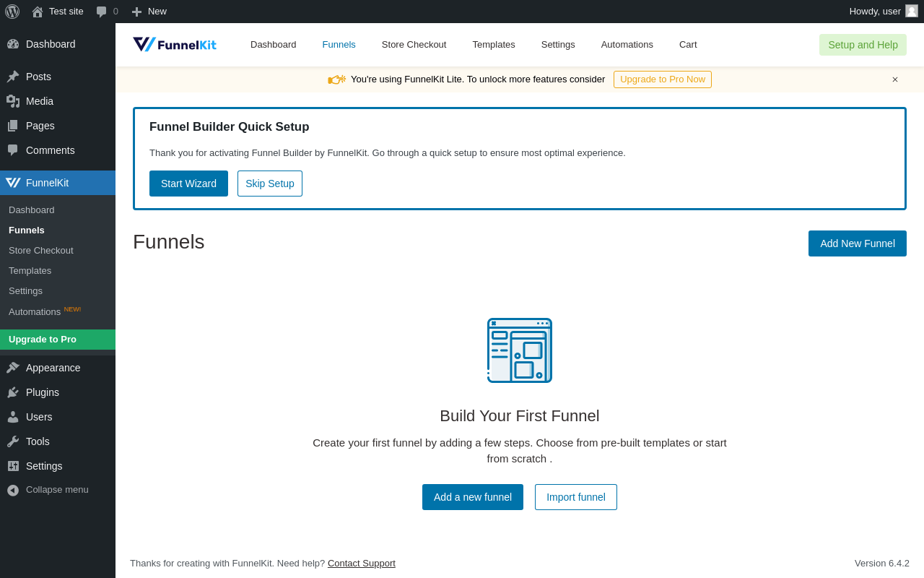
Task: Click the funnel builder illustration
Action: pos(520,350)
